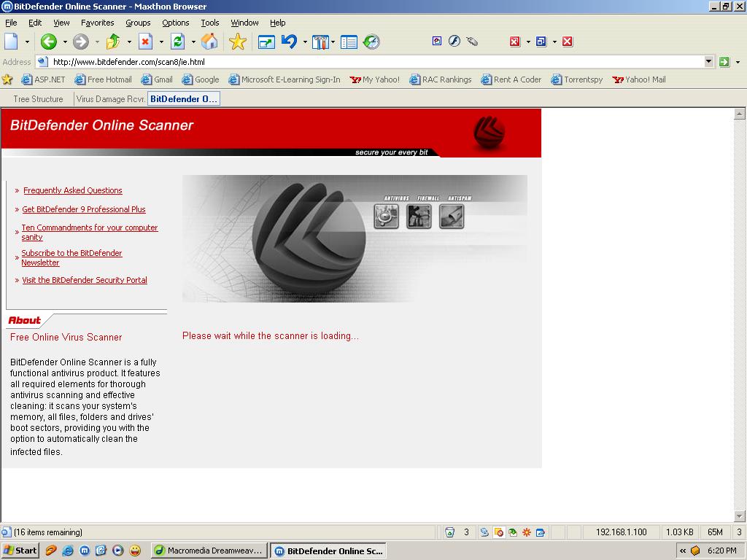Click the Firewall icon in the banner
This screenshot has height=560, width=747.
click(419, 216)
